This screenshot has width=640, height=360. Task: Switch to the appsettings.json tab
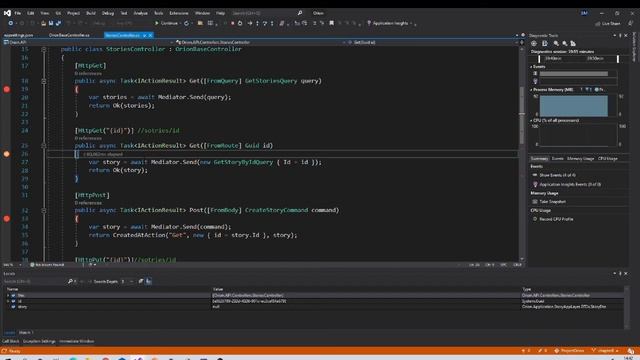[x=18, y=35]
